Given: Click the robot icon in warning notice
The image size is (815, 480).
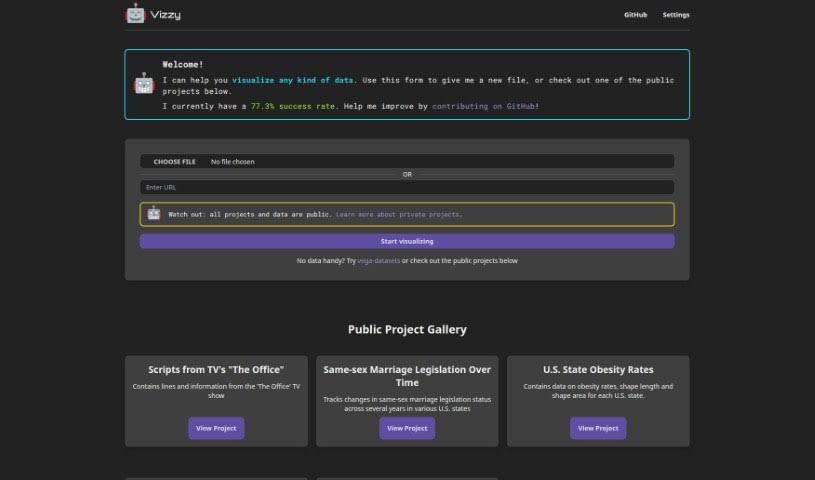Looking at the screenshot, I should pos(154,213).
